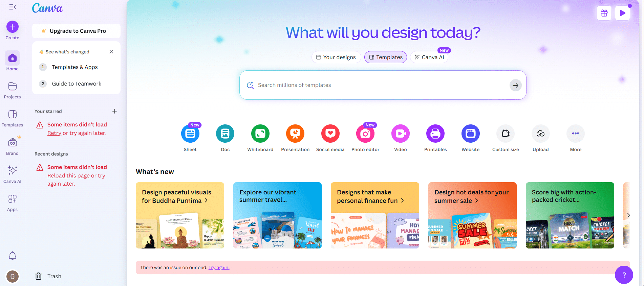
Task: Switch to the Canva AI tab
Action: 429,57
